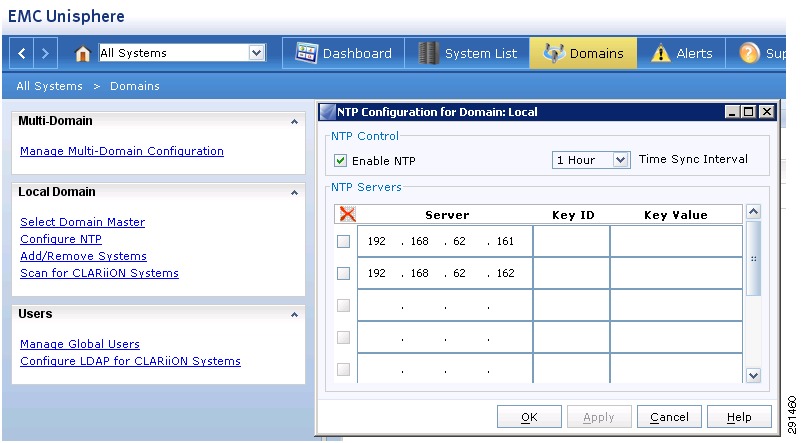The image size is (802, 443).
Task: Click the fifth server row checkbox
Action: (343, 369)
